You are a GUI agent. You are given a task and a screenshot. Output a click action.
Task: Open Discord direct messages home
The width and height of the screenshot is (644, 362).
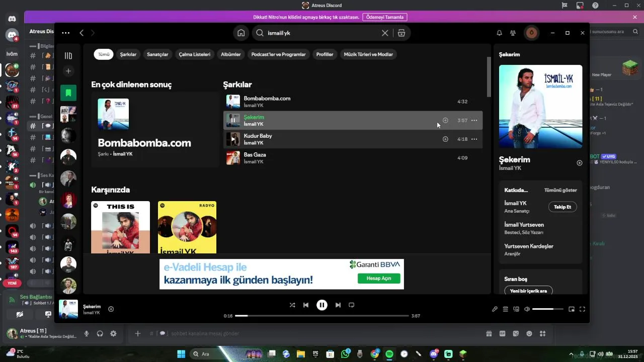(12, 19)
